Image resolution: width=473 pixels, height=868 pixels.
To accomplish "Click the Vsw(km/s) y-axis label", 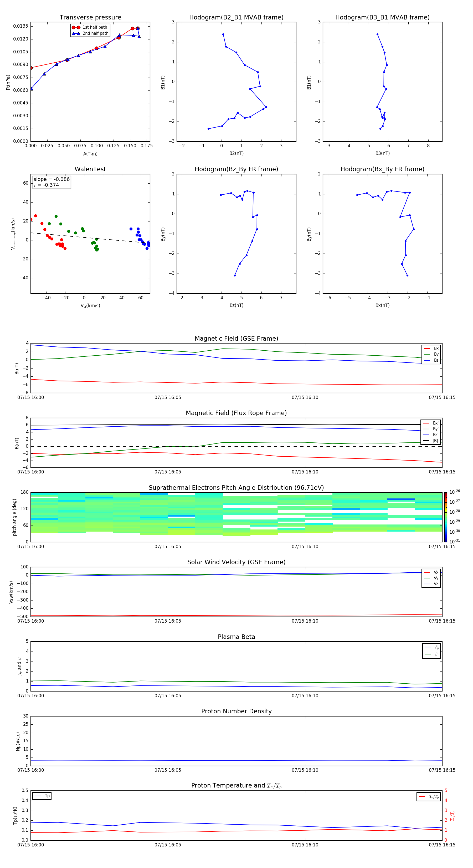I will 11,592.
